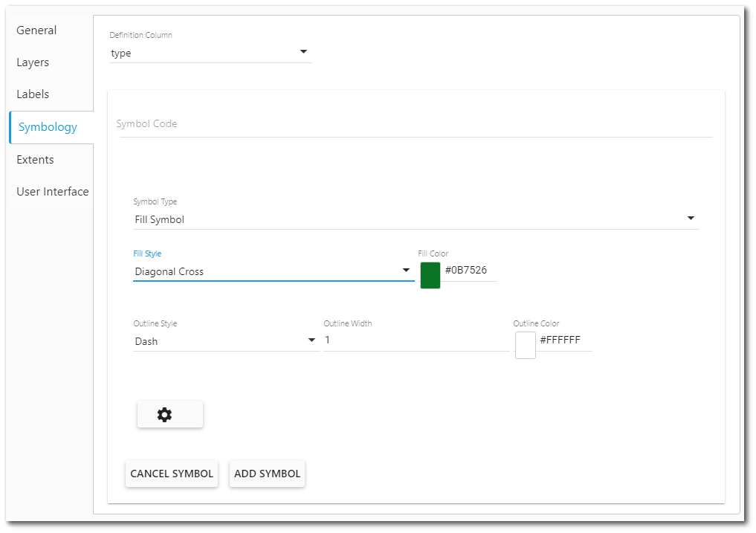The width and height of the screenshot is (756, 533).
Task: Open the advanced symbol settings gear icon
Action: pyautogui.click(x=169, y=414)
